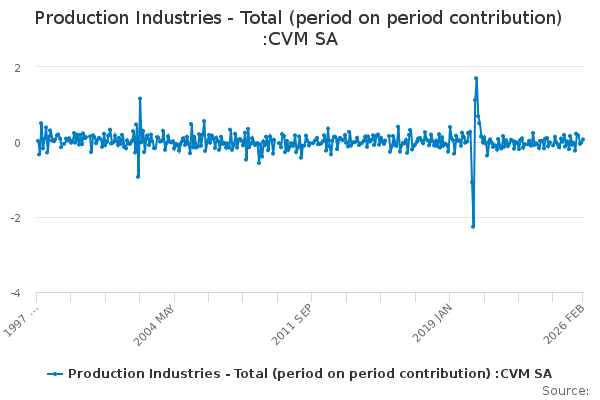Image resolution: width=600 pixels, height=400 pixels.
Task: Click the truncated 1997 x-axis label
Action: [20, 320]
